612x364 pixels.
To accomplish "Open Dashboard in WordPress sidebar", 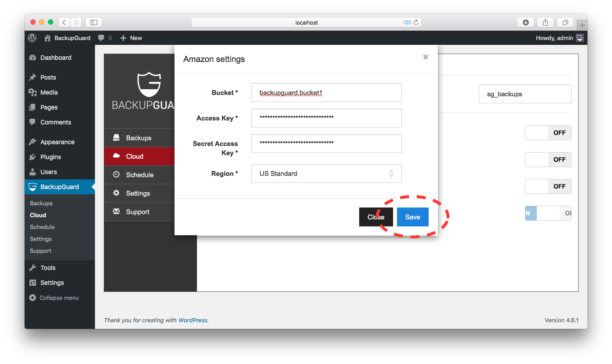I will [60, 58].
